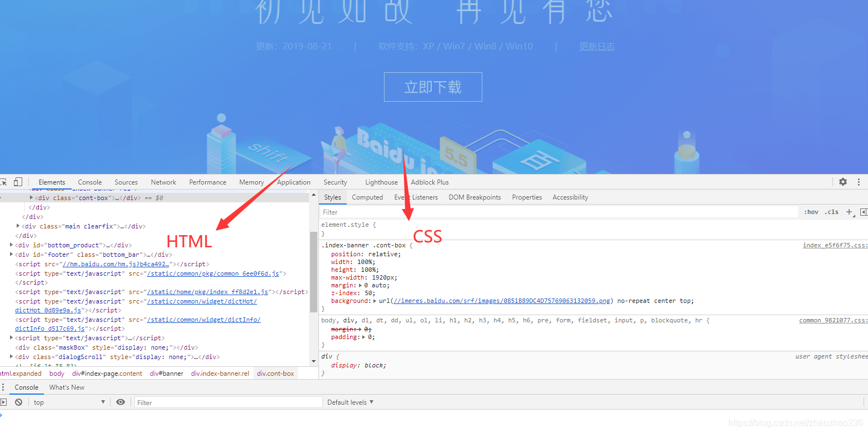Expand the collapsed script text/javascript node
Screen dimensions: 868x433
tap(12, 337)
